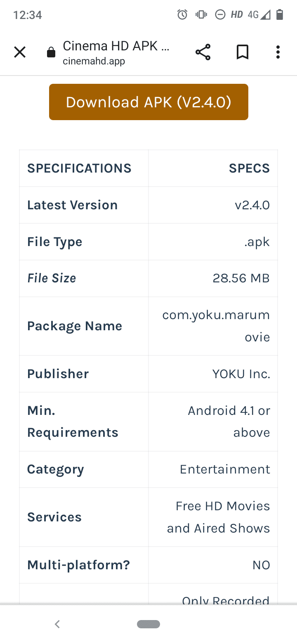Close the Cinema HD browser tab
Image resolution: width=297 pixels, height=644 pixels.
[x=20, y=52]
